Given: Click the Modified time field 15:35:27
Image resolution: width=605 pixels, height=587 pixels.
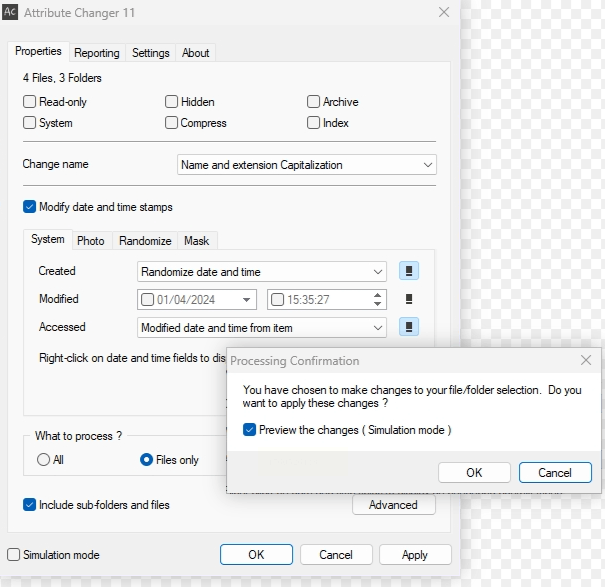Looking at the screenshot, I should click(x=327, y=299).
